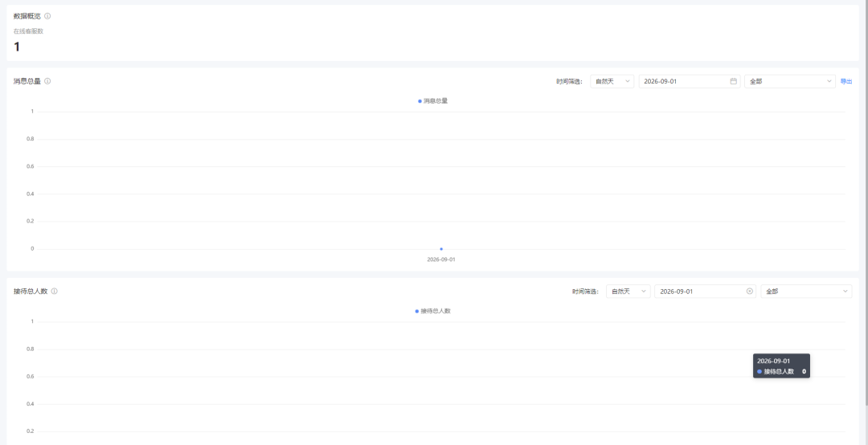Toggle 消息总量 legend item in chart

pos(433,101)
